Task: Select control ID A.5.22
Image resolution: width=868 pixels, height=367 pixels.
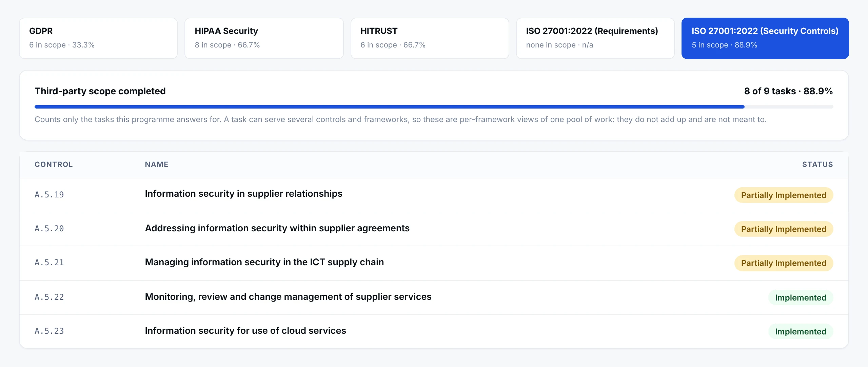Action: click(49, 297)
